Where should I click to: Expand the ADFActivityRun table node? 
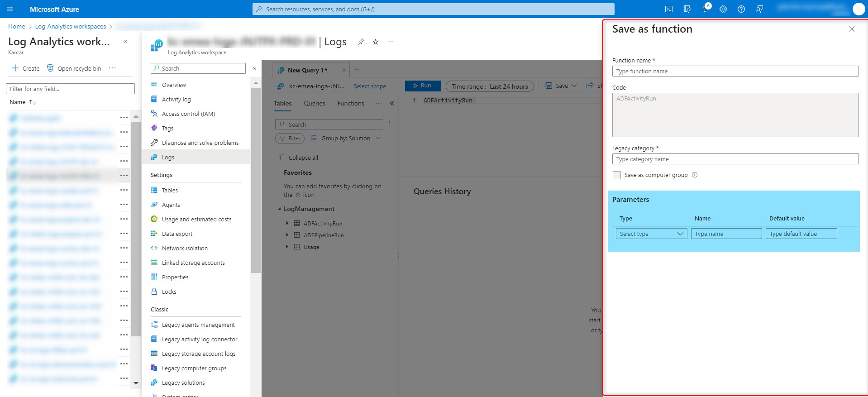pyautogui.click(x=287, y=223)
